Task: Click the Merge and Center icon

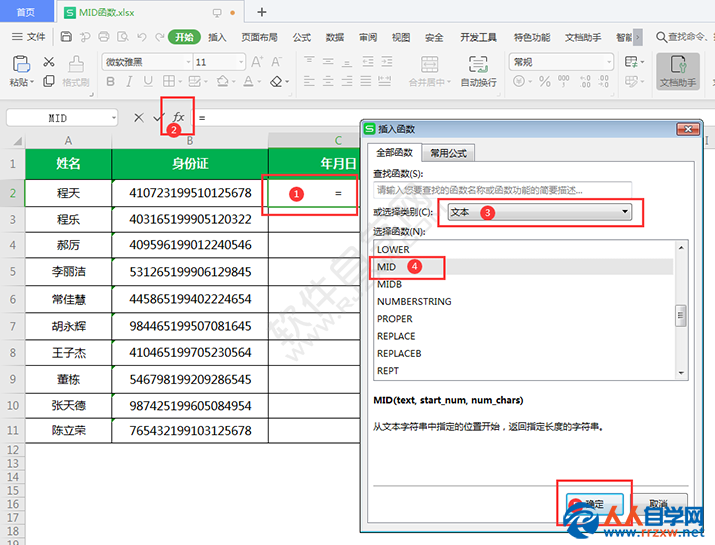Action: pyautogui.click(x=429, y=65)
